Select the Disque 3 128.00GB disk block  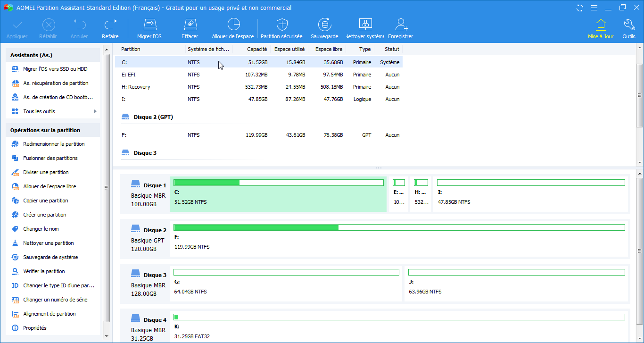145,284
